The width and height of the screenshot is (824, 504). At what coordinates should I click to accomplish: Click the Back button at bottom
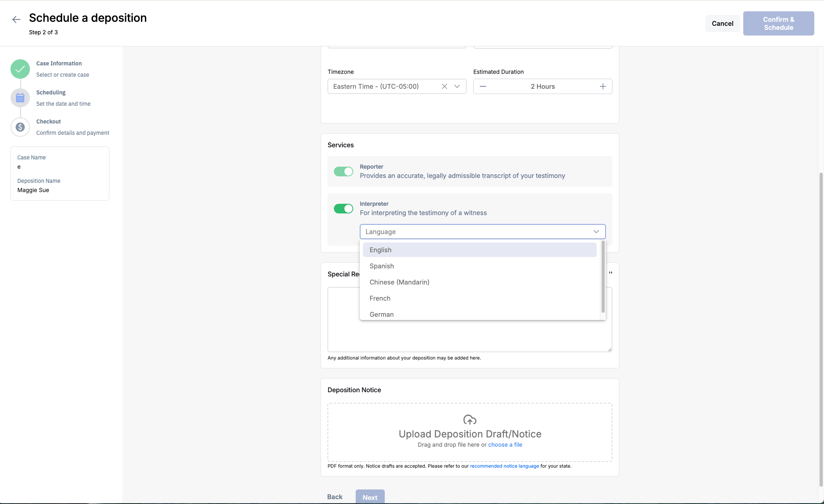click(335, 497)
